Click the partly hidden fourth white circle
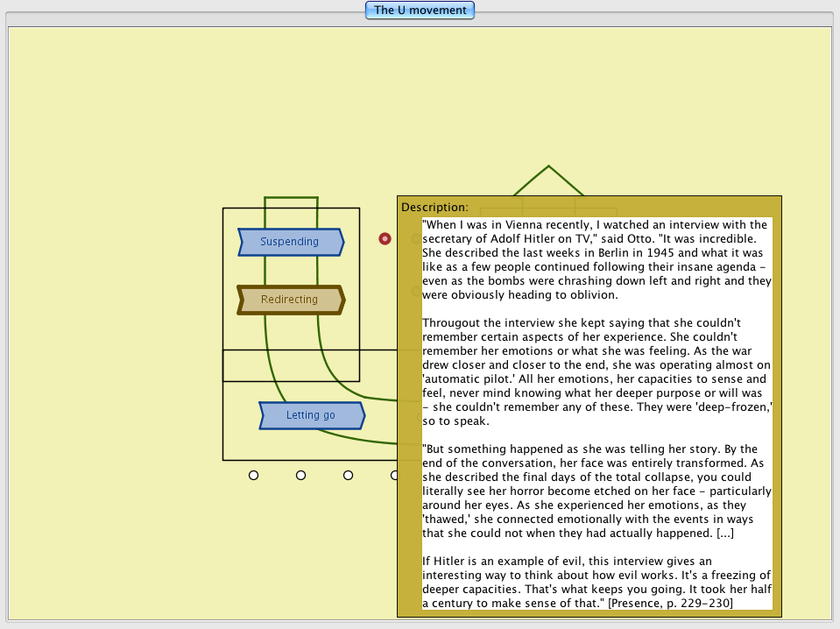This screenshot has width=840, height=629. coord(393,475)
